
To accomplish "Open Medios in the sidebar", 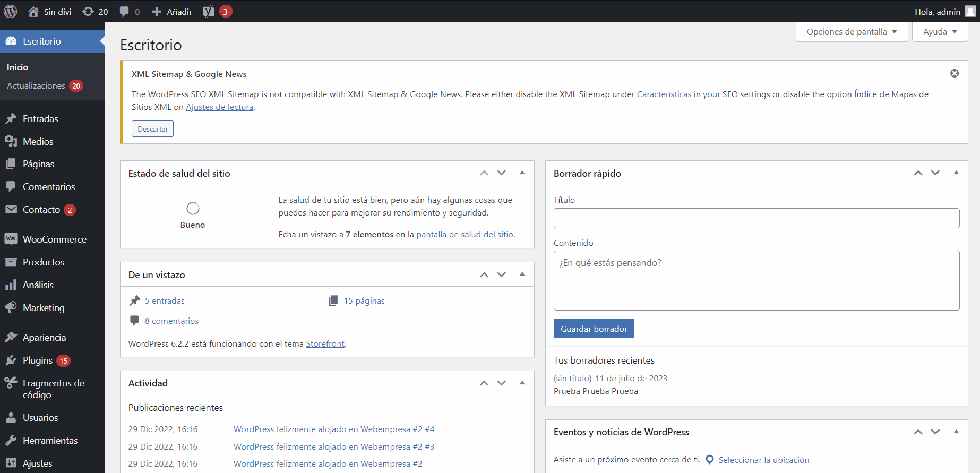I will tap(38, 142).
